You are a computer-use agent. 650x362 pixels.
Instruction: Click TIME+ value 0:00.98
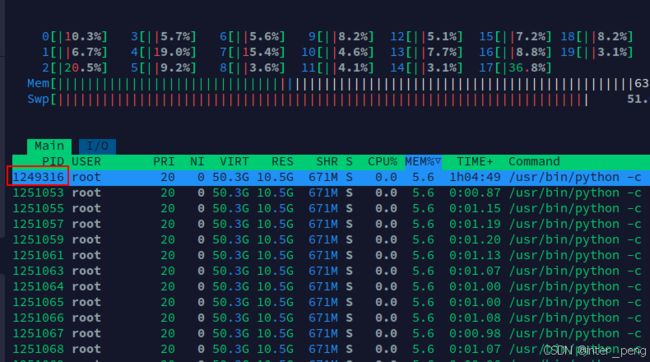coord(475,334)
